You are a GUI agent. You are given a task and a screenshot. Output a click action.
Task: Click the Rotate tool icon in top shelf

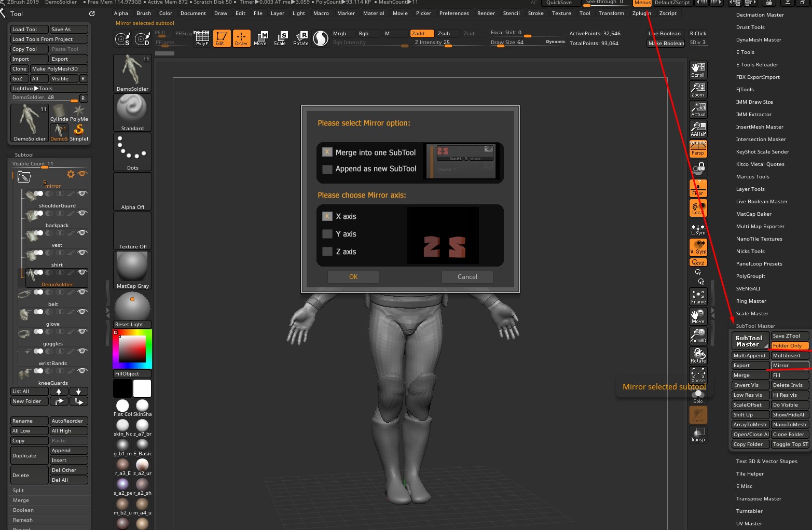pos(301,38)
